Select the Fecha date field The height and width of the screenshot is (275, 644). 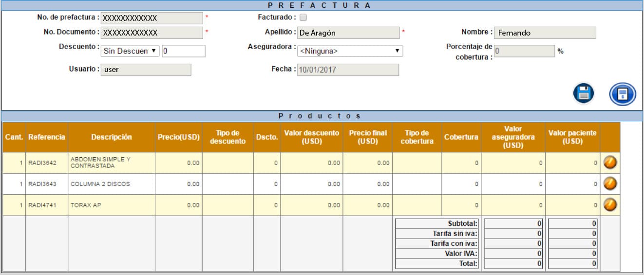coord(348,70)
